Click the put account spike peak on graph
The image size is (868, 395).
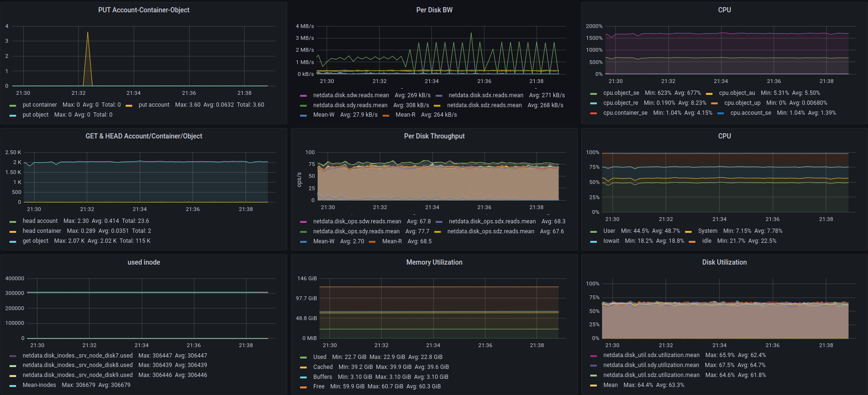(87, 33)
